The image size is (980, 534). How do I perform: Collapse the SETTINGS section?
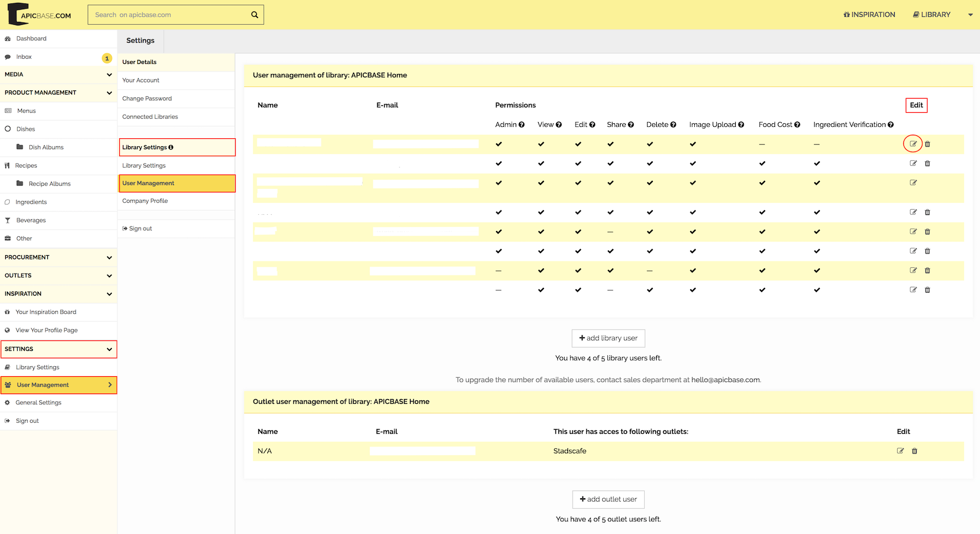[x=58, y=349]
